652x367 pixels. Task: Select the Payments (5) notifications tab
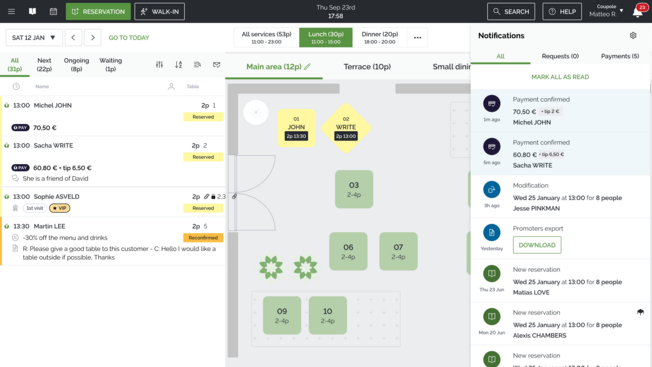tap(620, 56)
